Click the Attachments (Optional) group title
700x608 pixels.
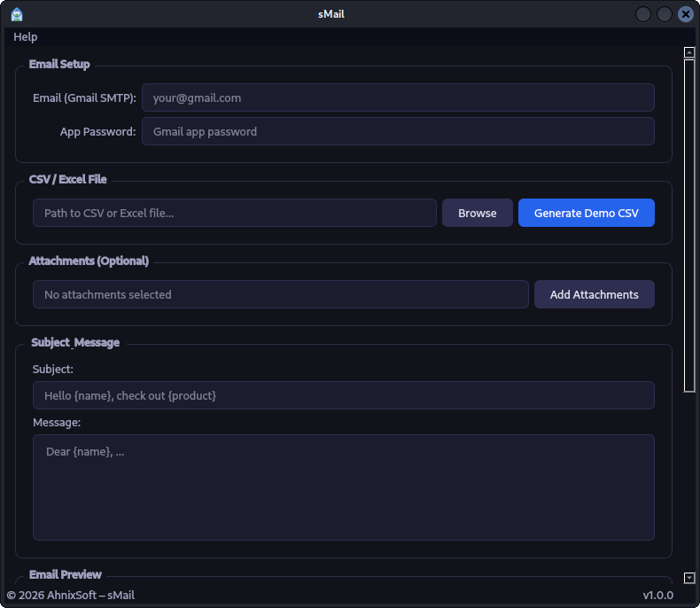click(x=89, y=261)
